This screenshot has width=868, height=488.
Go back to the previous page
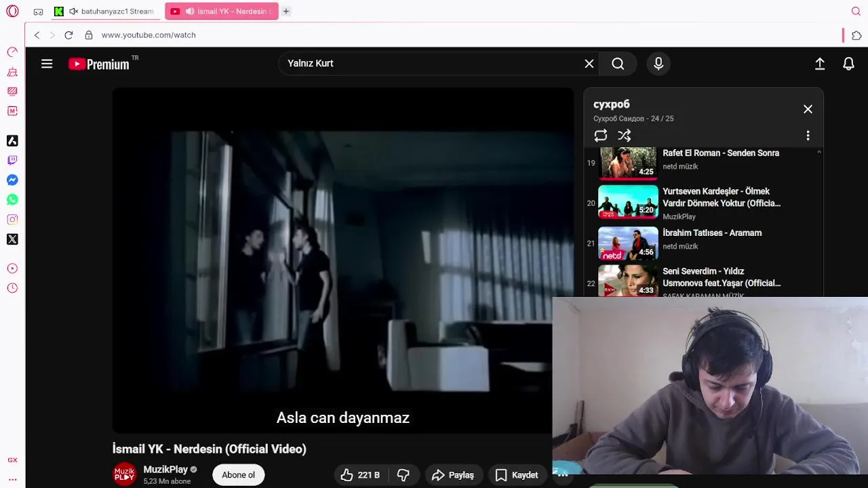[x=37, y=35]
